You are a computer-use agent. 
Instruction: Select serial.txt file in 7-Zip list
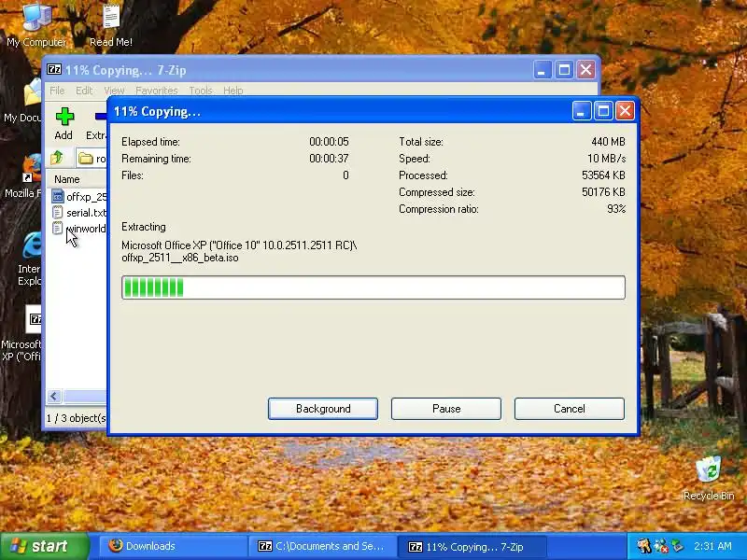pos(78,213)
